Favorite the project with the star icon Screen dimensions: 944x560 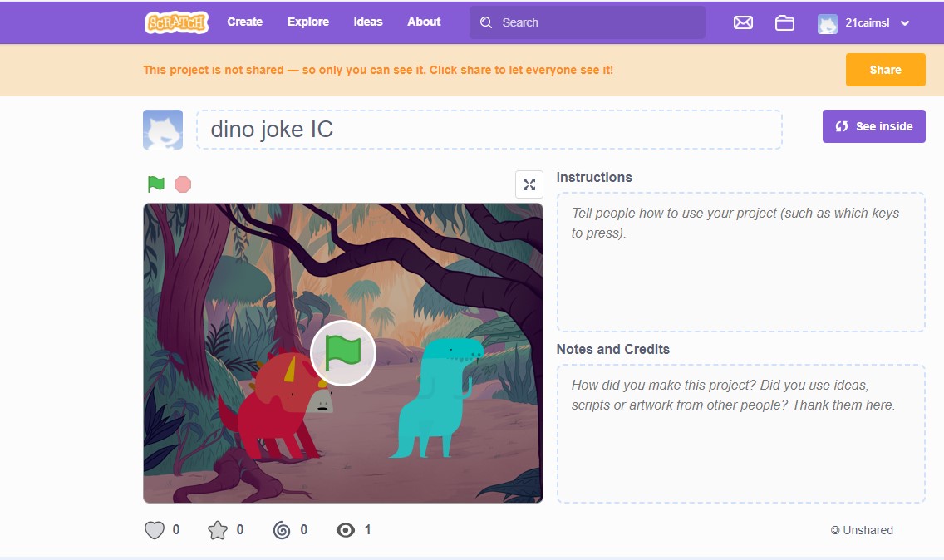pos(218,530)
